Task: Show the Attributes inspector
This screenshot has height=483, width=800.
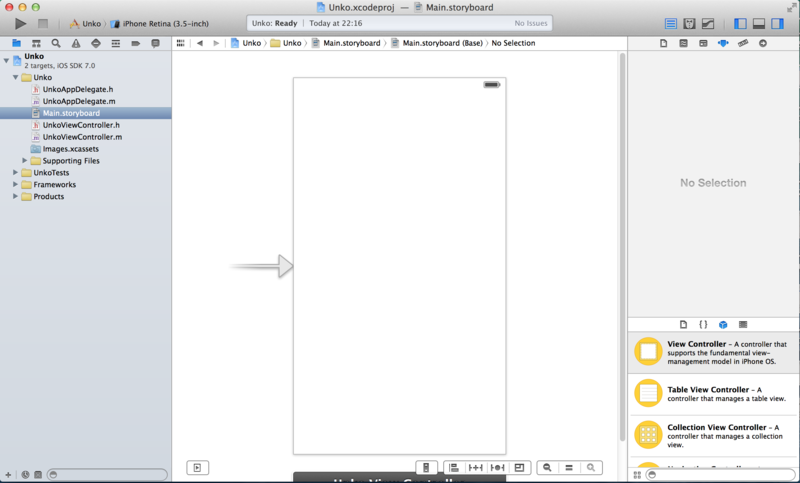Action: tap(723, 43)
